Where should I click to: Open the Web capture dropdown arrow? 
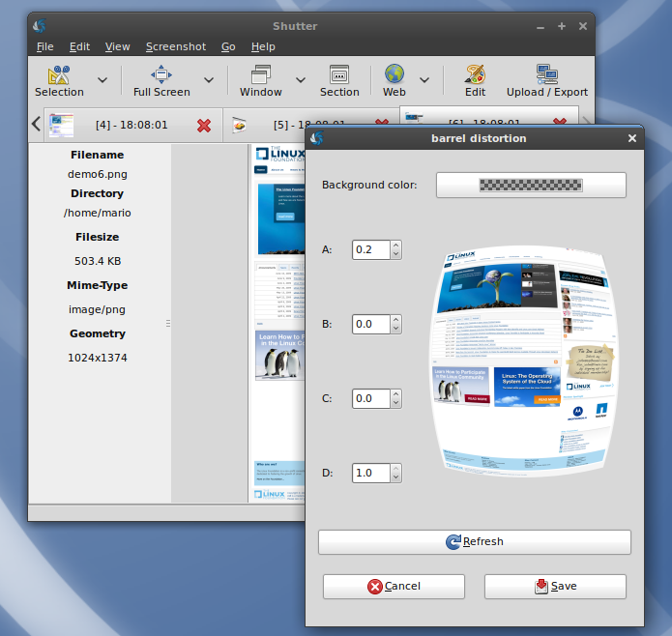coord(424,80)
